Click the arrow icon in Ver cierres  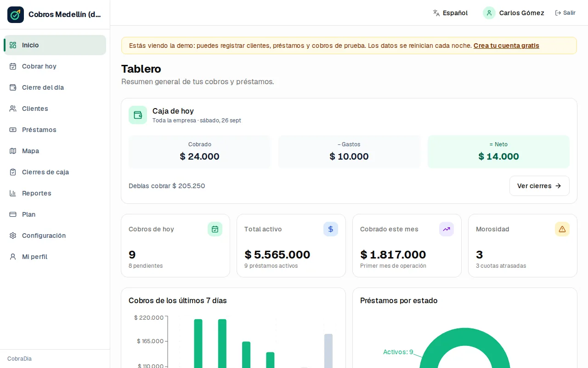558,186
